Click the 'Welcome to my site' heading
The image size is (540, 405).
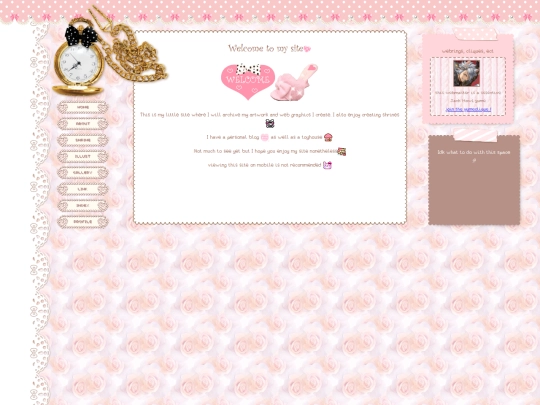pyautogui.click(x=266, y=49)
